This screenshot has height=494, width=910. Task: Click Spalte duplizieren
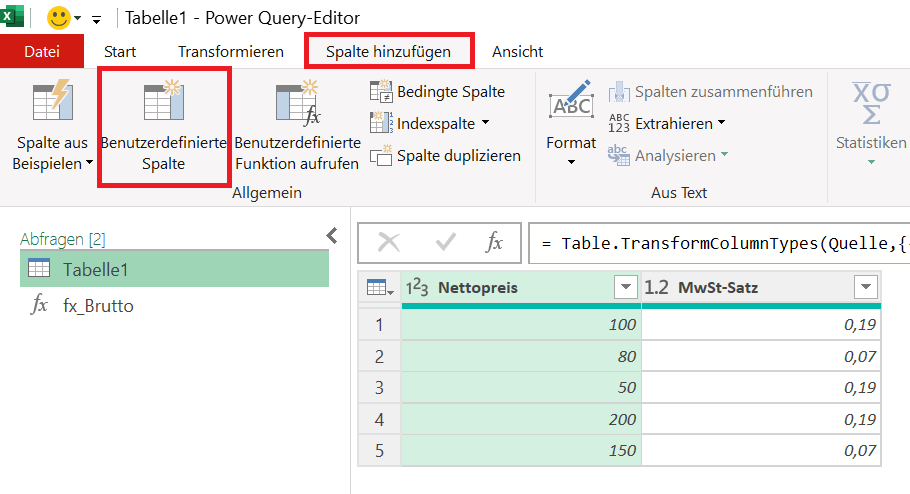tap(445, 156)
